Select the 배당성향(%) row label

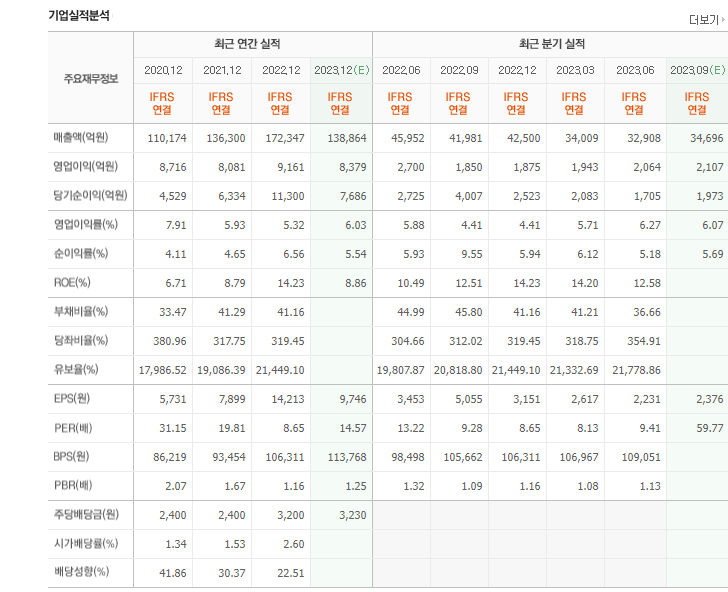click(x=81, y=572)
